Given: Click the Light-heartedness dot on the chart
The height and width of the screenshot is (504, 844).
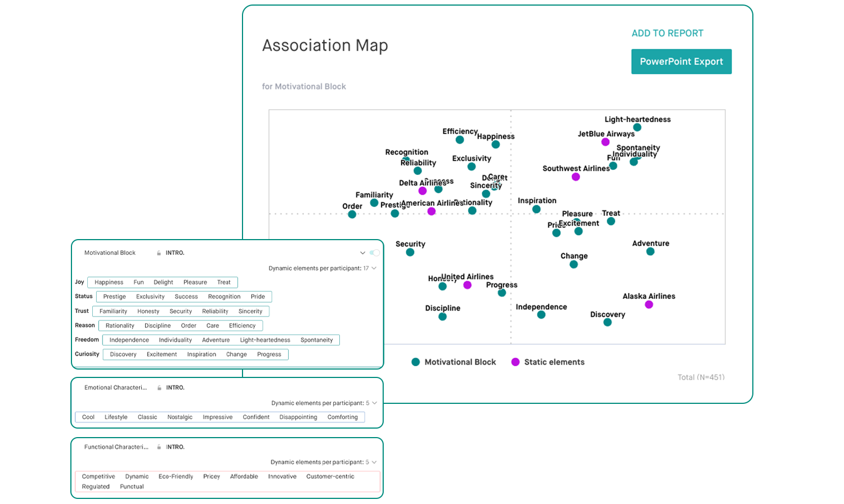Looking at the screenshot, I should click(637, 128).
